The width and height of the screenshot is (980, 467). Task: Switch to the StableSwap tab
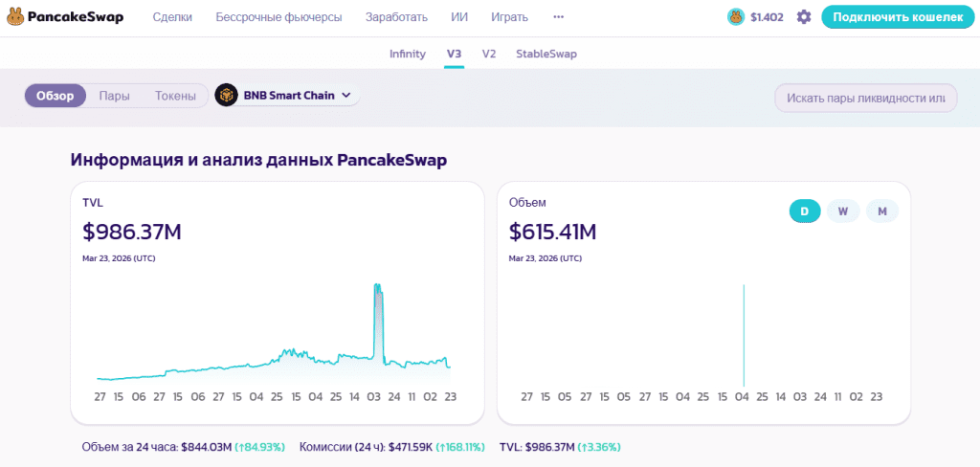(546, 54)
